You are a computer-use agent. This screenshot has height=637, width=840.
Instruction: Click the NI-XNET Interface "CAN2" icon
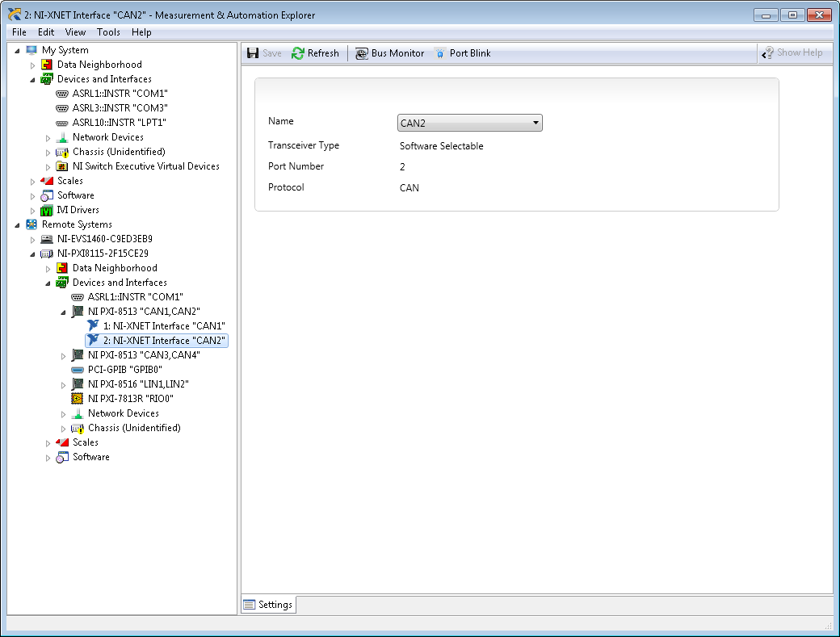coord(93,340)
